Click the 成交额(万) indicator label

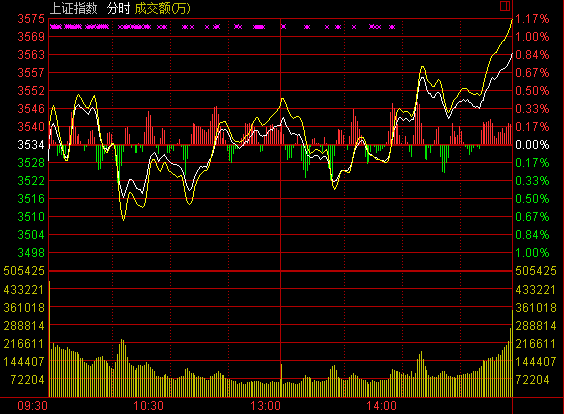tap(162, 8)
